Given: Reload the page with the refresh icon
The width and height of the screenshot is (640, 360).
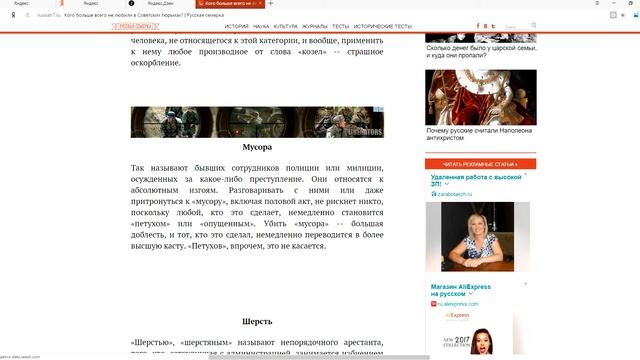Looking at the screenshot, I should tap(28, 15).
